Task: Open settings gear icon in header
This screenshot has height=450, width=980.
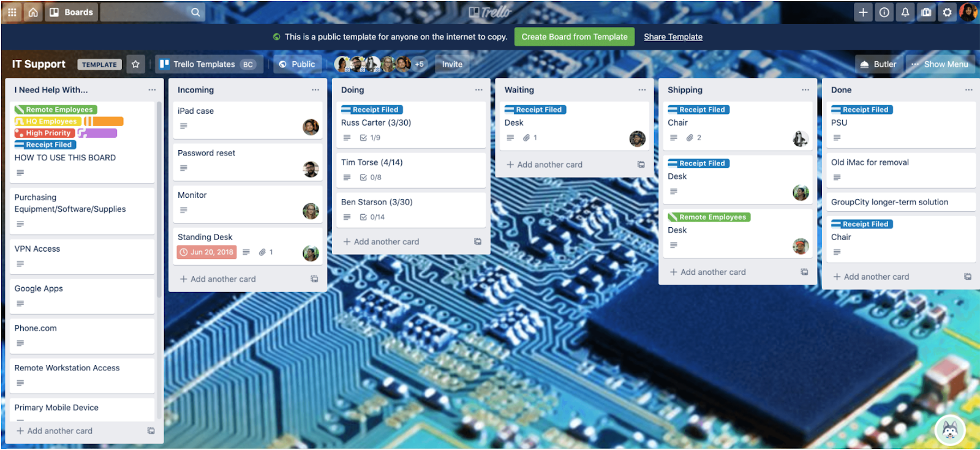Action: [x=947, y=12]
